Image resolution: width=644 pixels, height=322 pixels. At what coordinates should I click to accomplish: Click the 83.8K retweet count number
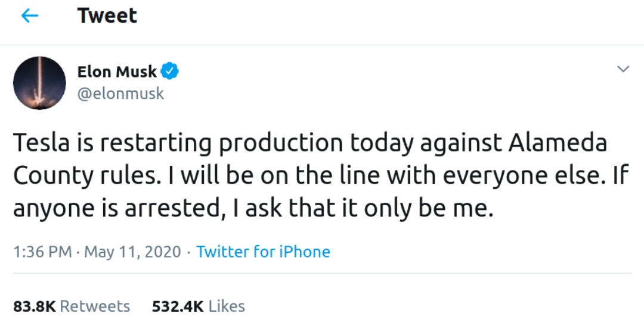[34, 306]
